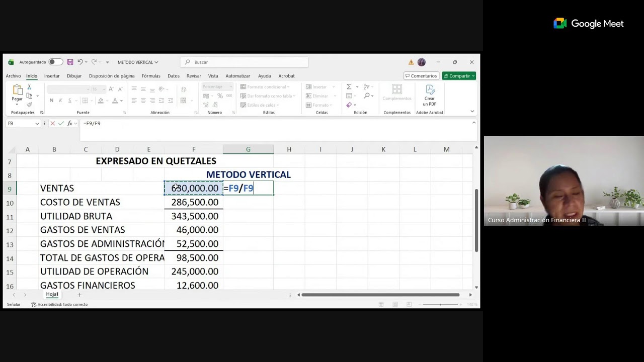Add a new sheet with plus icon
The image size is (644, 362).
click(x=79, y=295)
